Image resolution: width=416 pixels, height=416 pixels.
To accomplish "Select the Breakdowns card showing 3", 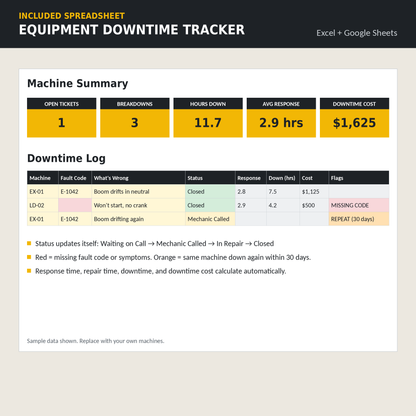I will [135, 117].
